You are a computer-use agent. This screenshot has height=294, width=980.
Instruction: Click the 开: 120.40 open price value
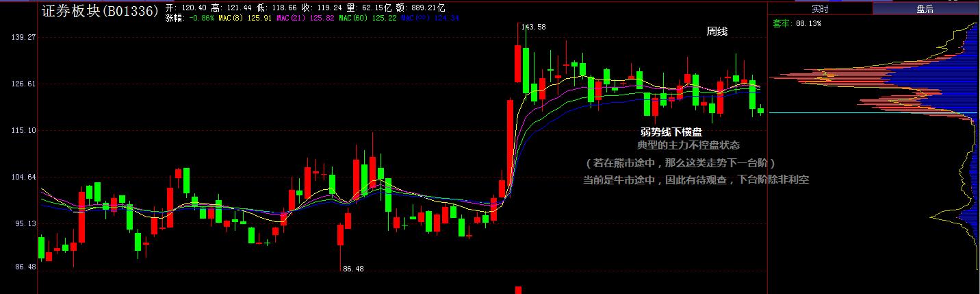tap(186, 8)
